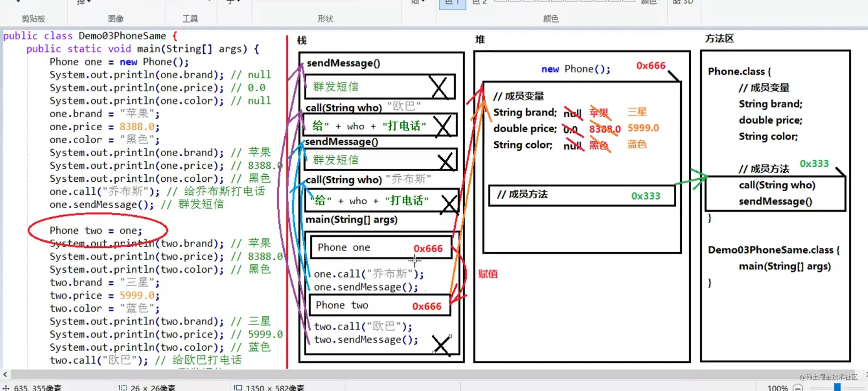Viewport: 868px width, 391px height.
Task: Click the 栈 heading above the stack box
Action: click(302, 40)
